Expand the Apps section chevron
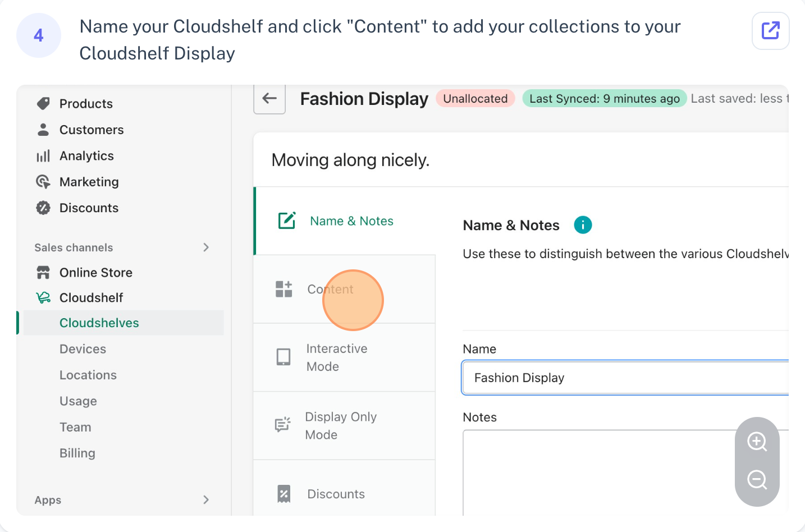 click(206, 499)
